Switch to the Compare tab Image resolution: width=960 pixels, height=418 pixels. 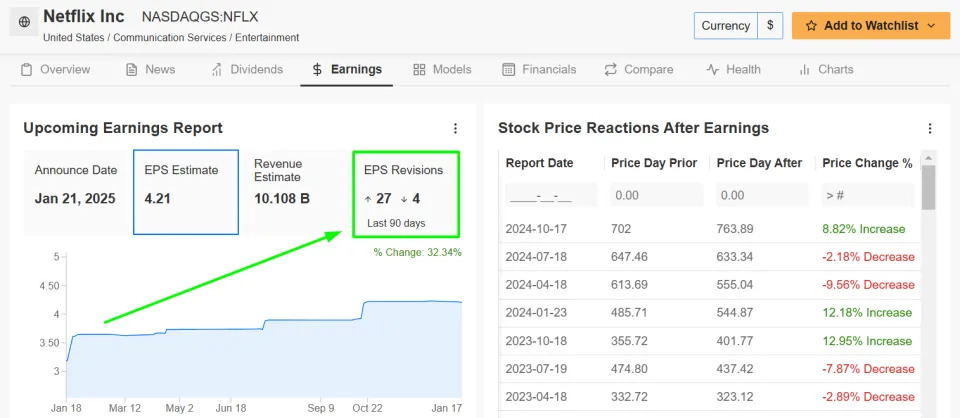pyautogui.click(x=639, y=69)
